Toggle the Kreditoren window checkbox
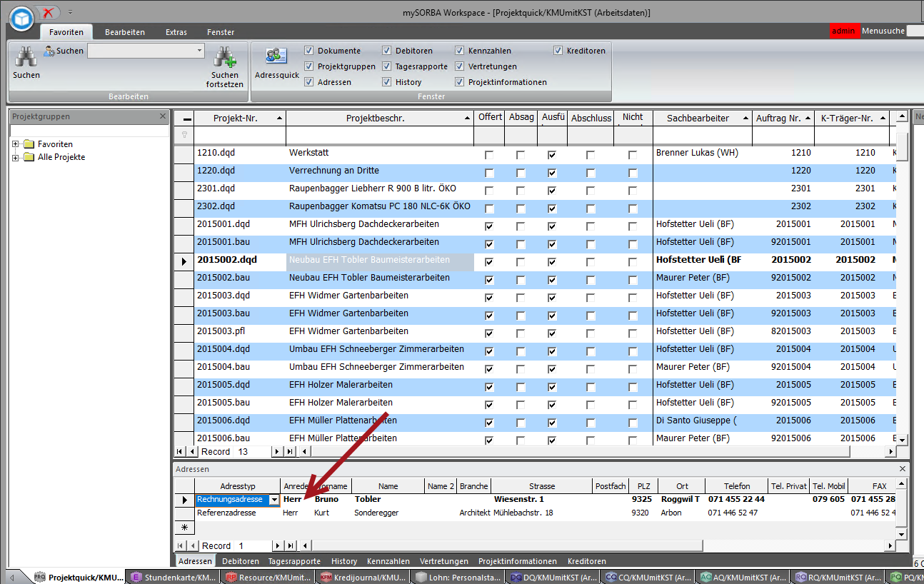This screenshot has height=584, width=924. (x=558, y=51)
